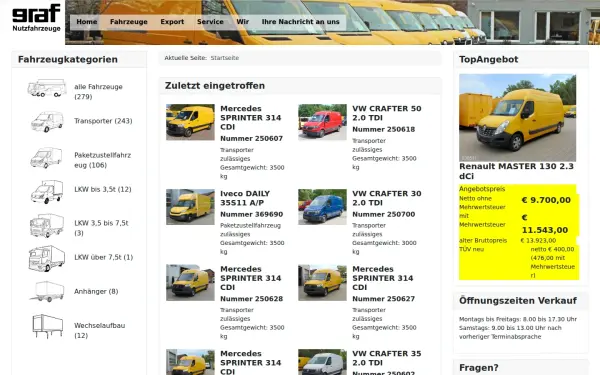Open Sprinter 314 CDI Nummer 250627 title
The height and width of the screenshot is (375, 600).
point(383,278)
